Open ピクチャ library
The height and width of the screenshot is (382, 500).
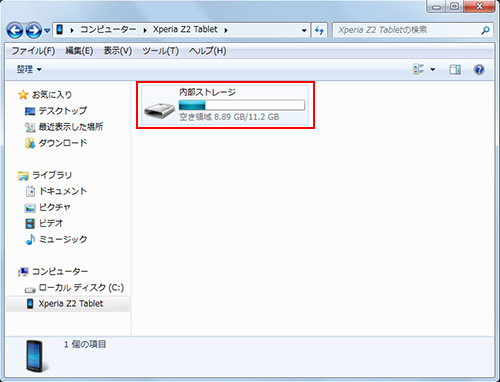point(55,207)
